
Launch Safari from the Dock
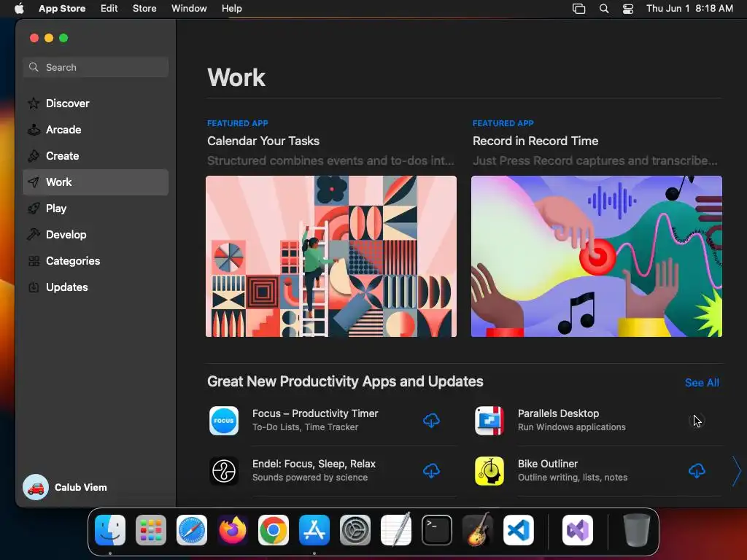click(192, 530)
